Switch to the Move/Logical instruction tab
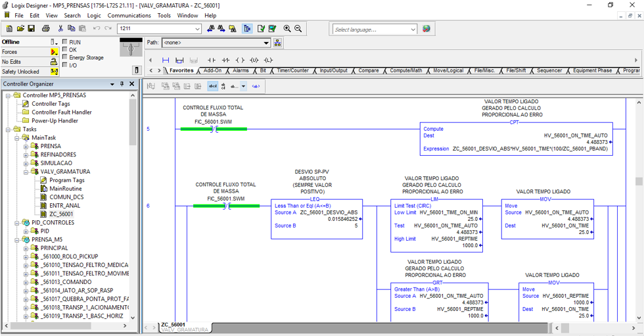Screen dimensions: 644x336 [x=448, y=70]
